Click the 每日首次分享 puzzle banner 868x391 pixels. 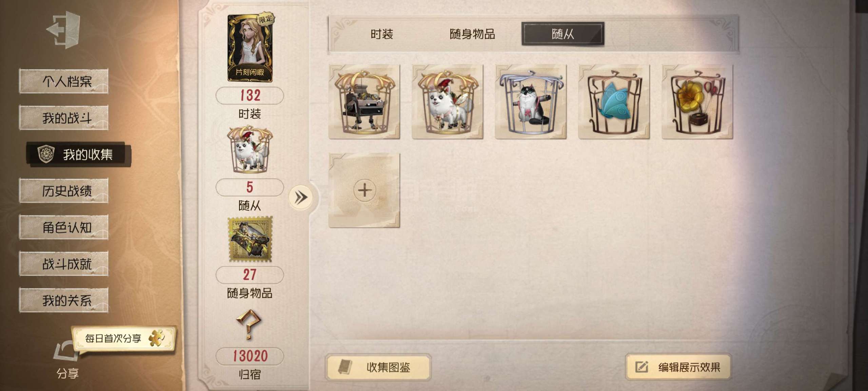coord(124,338)
